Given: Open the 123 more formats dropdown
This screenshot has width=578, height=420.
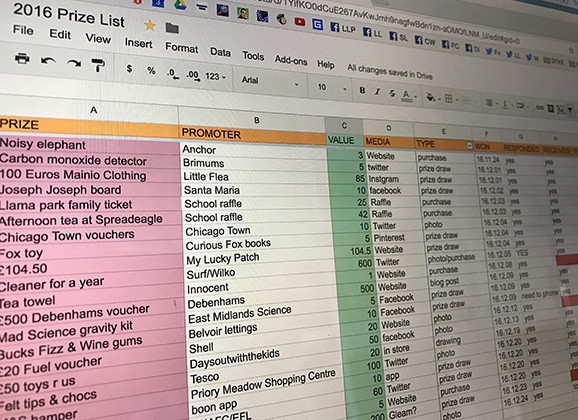Looking at the screenshot, I should 215,77.
